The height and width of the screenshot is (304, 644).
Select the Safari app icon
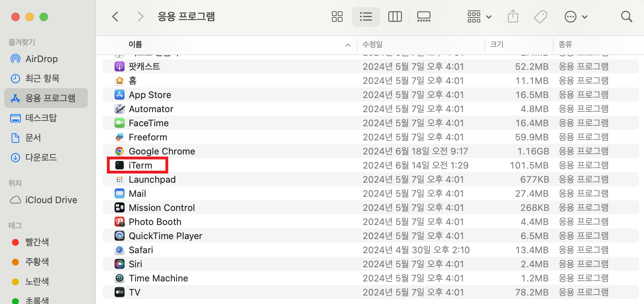[x=120, y=250]
